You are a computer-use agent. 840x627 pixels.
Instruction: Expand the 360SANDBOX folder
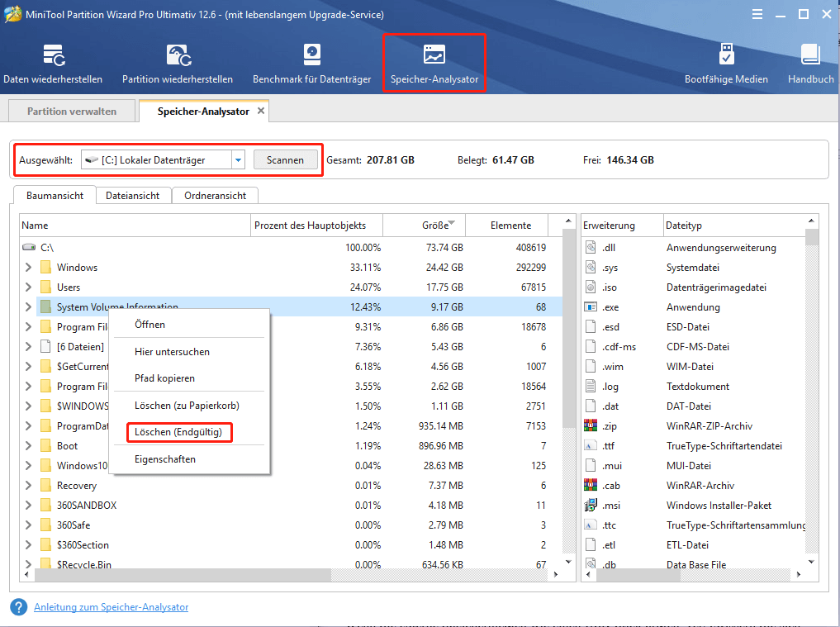[28, 506]
